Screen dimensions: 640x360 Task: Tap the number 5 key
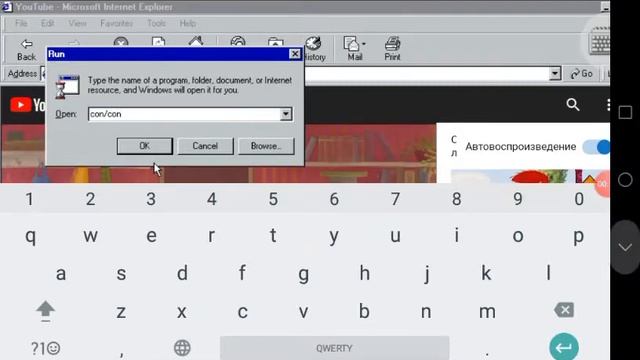point(273,199)
